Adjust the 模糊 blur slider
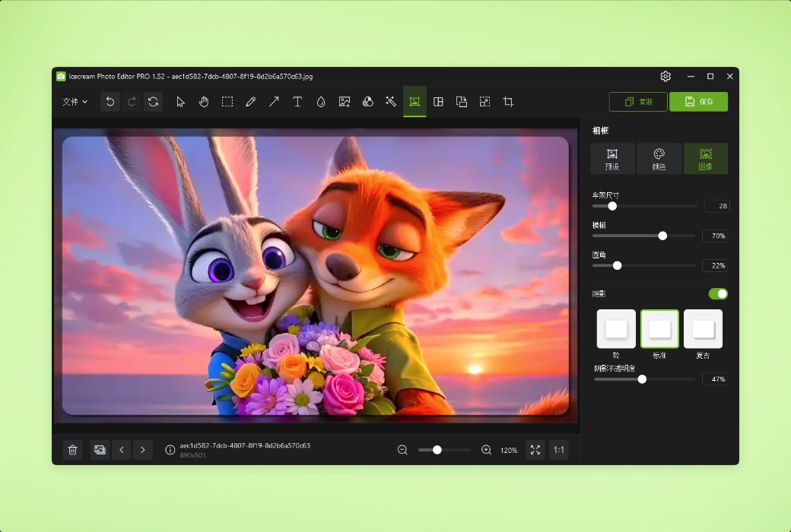 [x=662, y=236]
